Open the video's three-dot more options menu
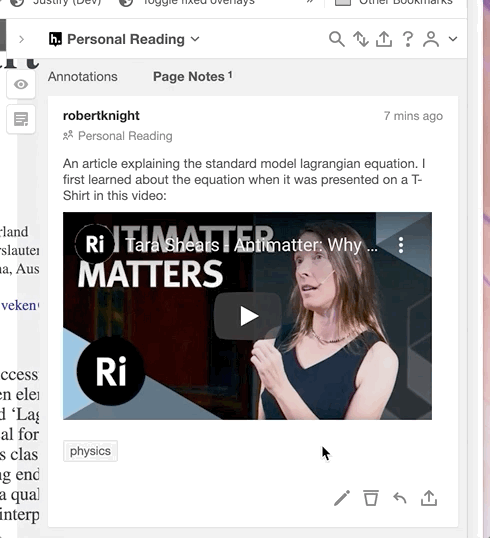Image resolution: width=490 pixels, height=538 pixels. pos(401,245)
